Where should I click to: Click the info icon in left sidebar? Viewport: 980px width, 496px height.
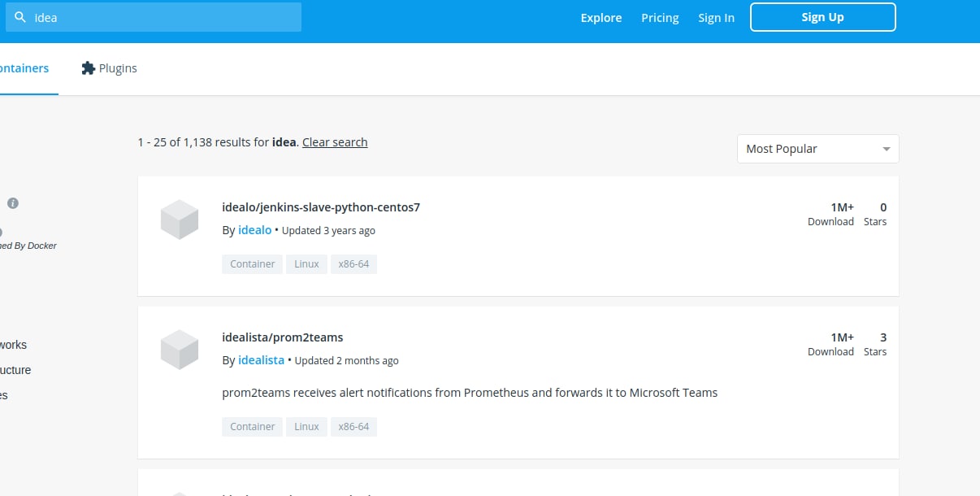[13, 203]
